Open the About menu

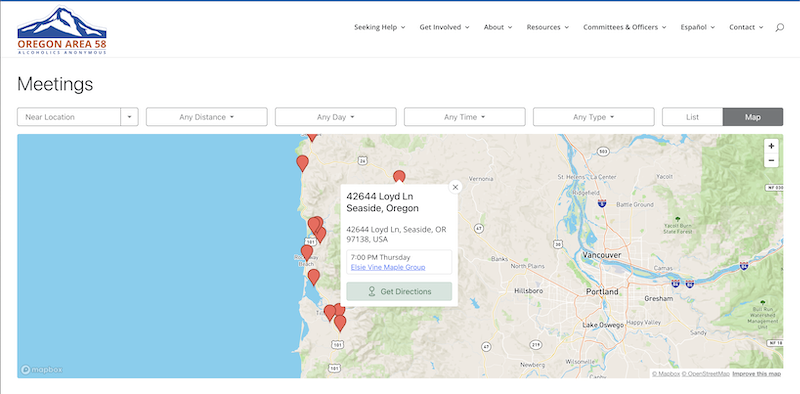498,28
